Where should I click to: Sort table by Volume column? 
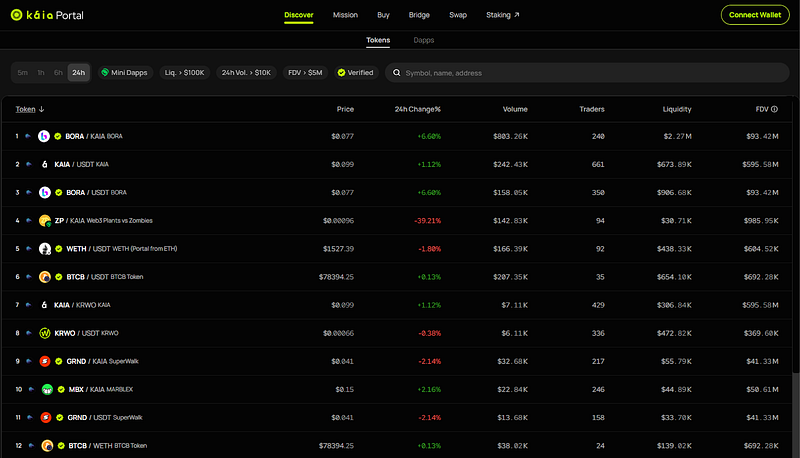pos(515,109)
